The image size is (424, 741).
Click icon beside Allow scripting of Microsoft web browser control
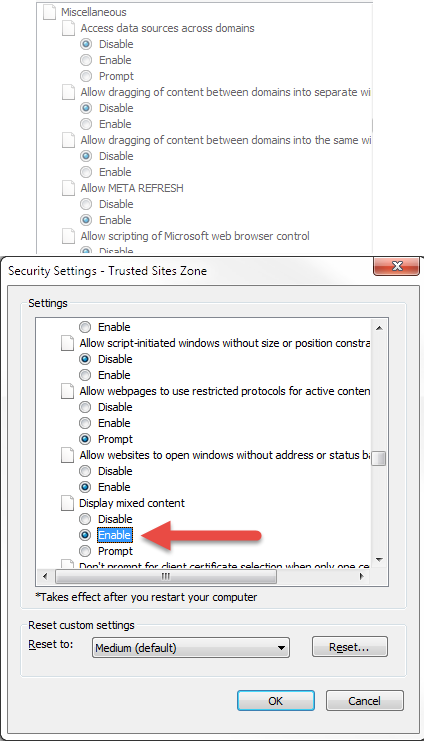point(69,236)
